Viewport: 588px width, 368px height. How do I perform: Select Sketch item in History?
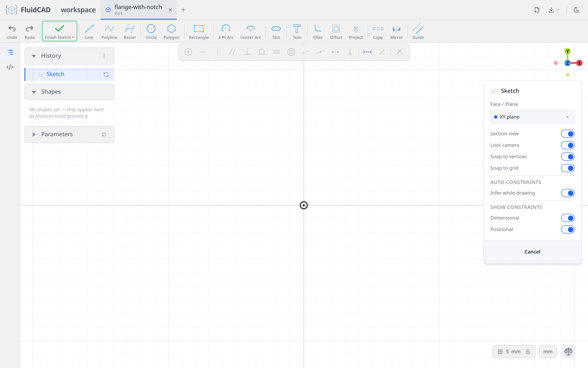[x=69, y=74]
